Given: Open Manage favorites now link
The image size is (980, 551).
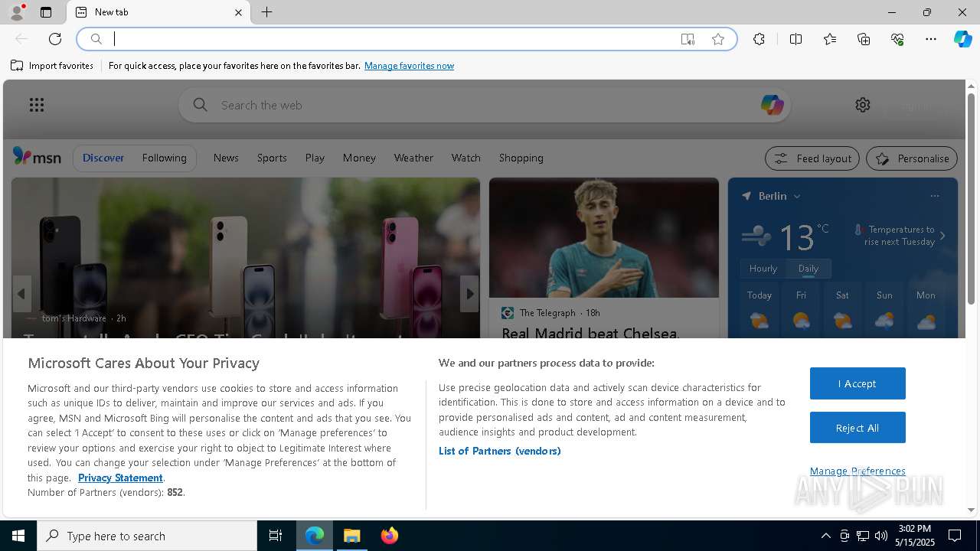Looking at the screenshot, I should (409, 66).
